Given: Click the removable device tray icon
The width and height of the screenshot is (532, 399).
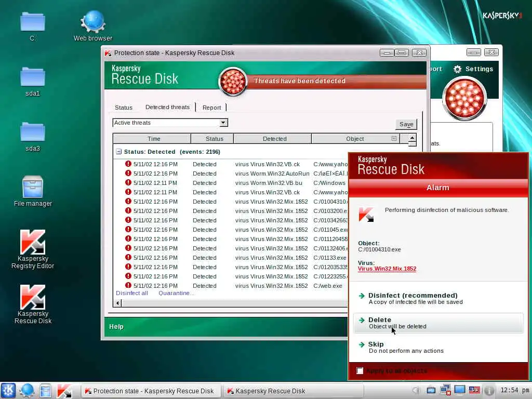Looking at the screenshot, I should click(431, 391).
